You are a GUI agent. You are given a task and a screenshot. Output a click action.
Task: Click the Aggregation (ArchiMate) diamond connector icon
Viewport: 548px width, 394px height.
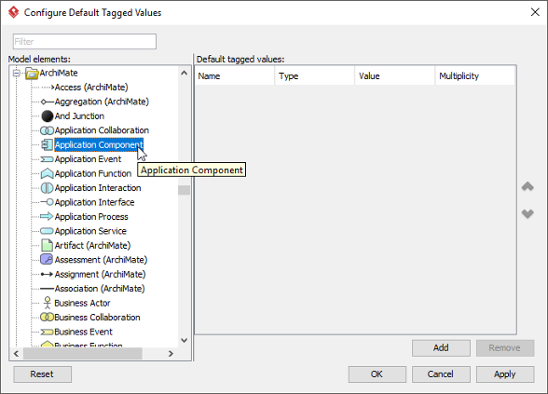(47, 102)
